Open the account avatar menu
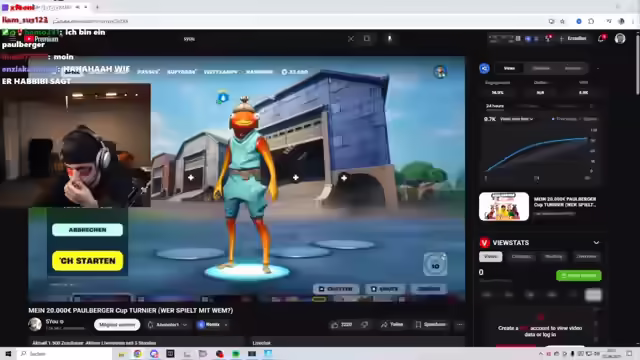Viewport: 640px width, 360px height. point(620,39)
